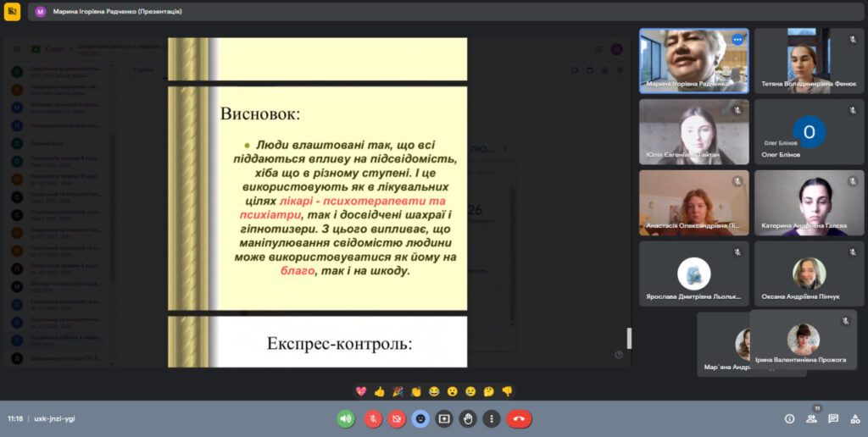Viewport: 868px width, 437px height.
Task: Click the Present screen button
Action: [444, 418]
